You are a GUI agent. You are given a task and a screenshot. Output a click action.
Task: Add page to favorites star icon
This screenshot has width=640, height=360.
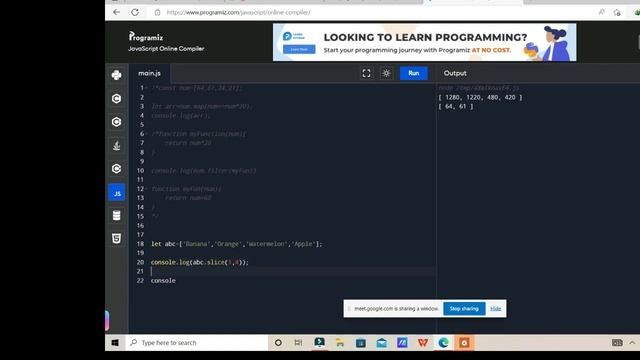point(617,13)
